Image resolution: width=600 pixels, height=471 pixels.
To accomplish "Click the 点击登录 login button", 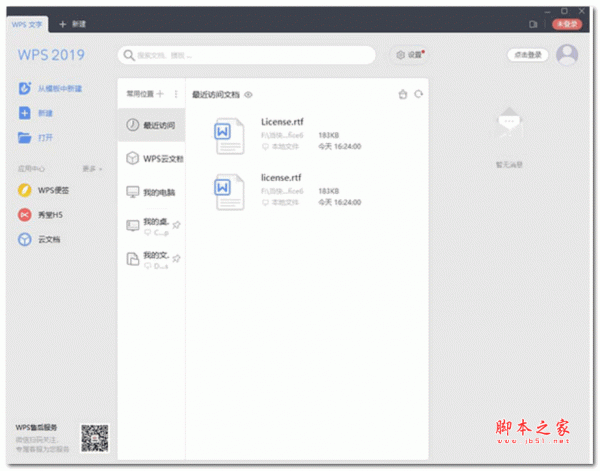I will coord(528,55).
